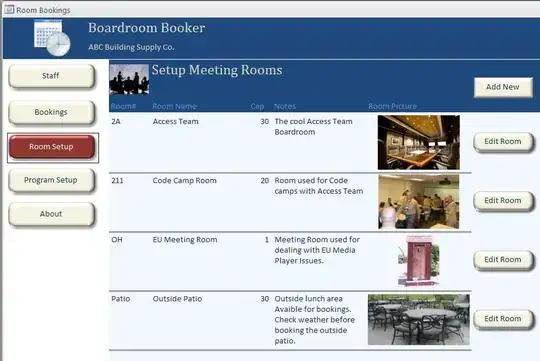The height and width of the screenshot is (361, 540).
Task: Select the Code Camp Room name
Action: 185,180
